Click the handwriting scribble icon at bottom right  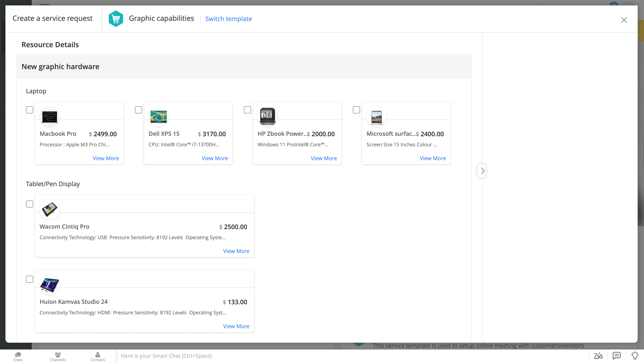pyautogui.click(x=598, y=356)
